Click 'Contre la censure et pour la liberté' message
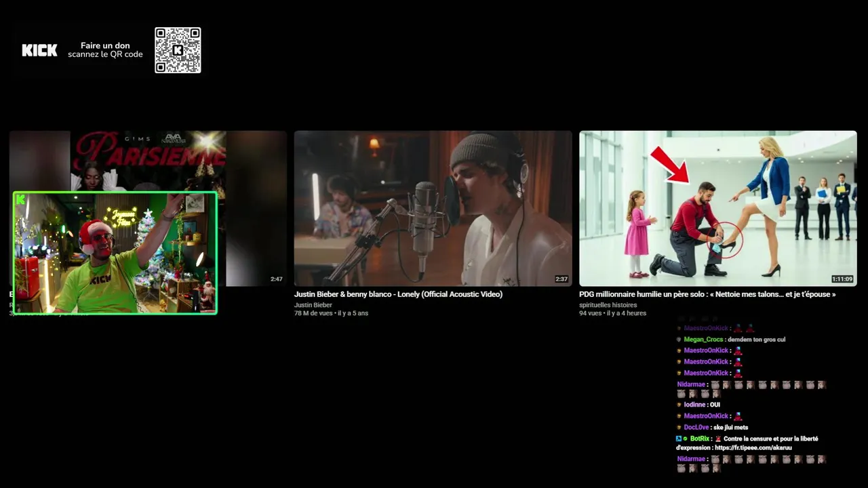Image resolution: width=868 pixels, height=488 pixels. (770, 439)
